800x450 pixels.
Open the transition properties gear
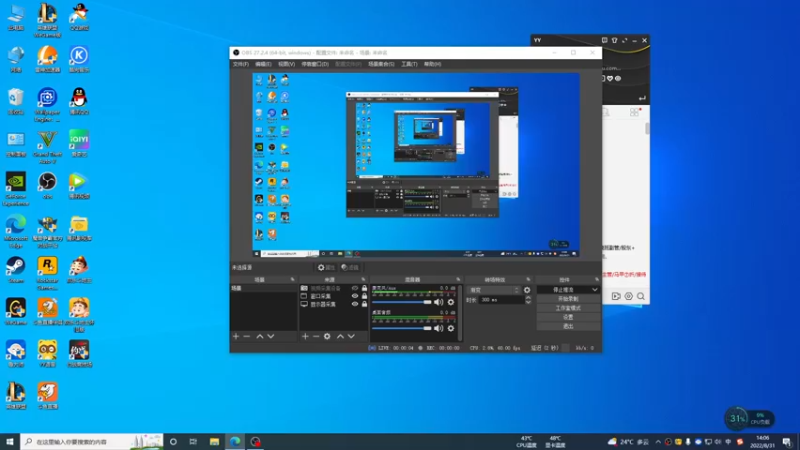[527, 290]
